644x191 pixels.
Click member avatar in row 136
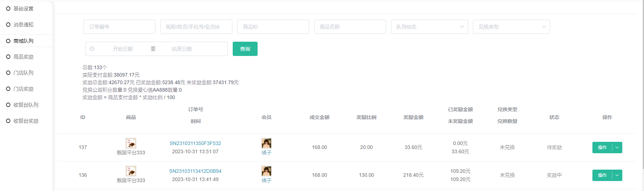266,171
